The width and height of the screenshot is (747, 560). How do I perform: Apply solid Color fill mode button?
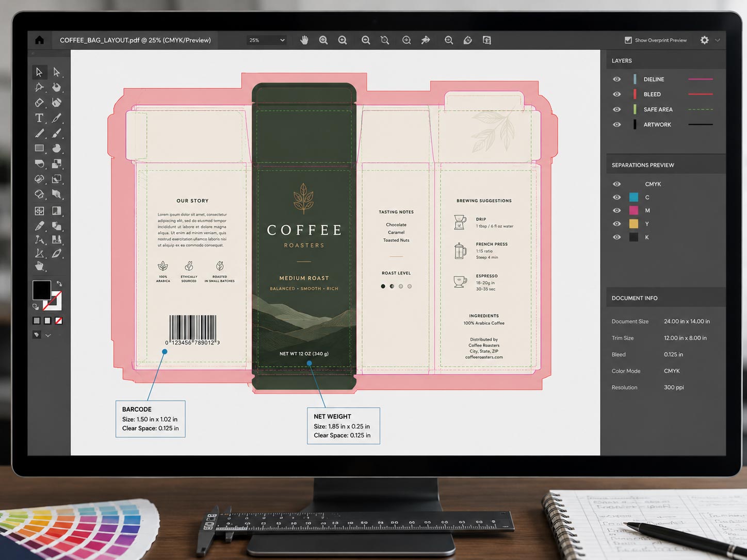pos(37,321)
